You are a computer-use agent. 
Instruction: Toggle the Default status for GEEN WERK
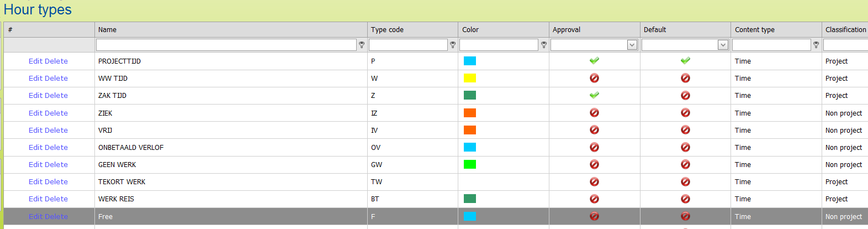[685, 164]
